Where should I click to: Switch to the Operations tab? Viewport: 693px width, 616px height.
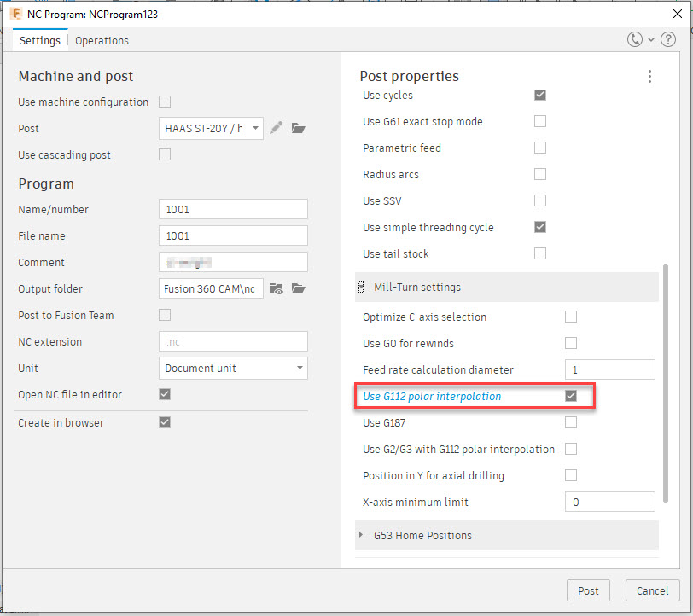pos(102,40)
